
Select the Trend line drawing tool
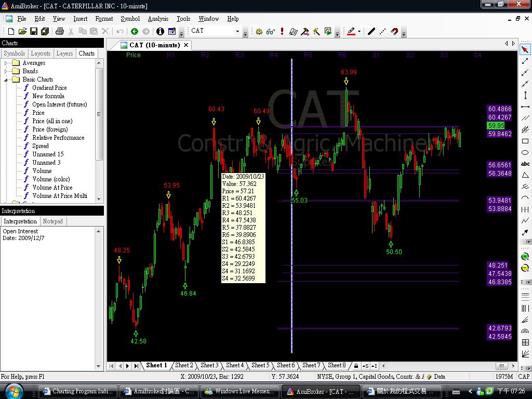pyautogui.click(x=525, y=61)
